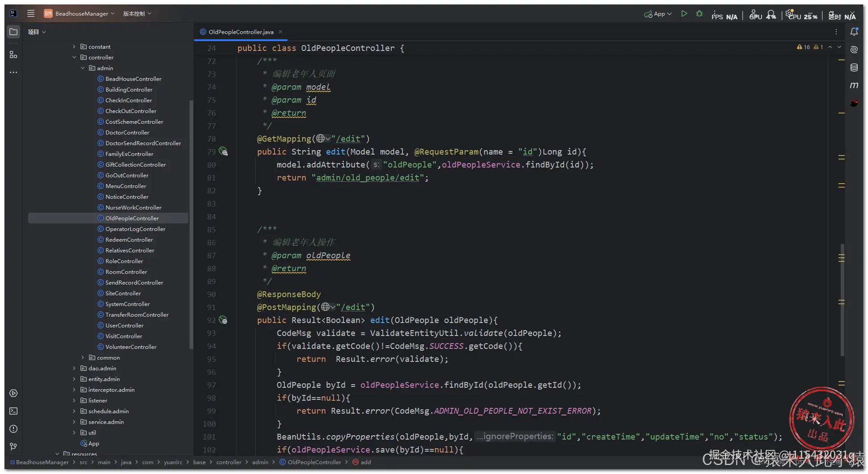Open the Services tool window
Image resolution: width=868 pixels, height=474 pixels.
[13, 393]
